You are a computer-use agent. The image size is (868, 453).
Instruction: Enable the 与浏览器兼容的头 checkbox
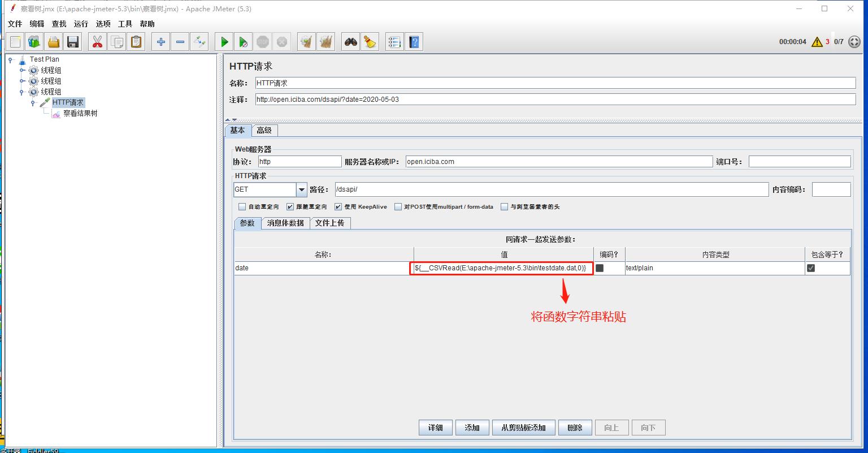point(504,207)
